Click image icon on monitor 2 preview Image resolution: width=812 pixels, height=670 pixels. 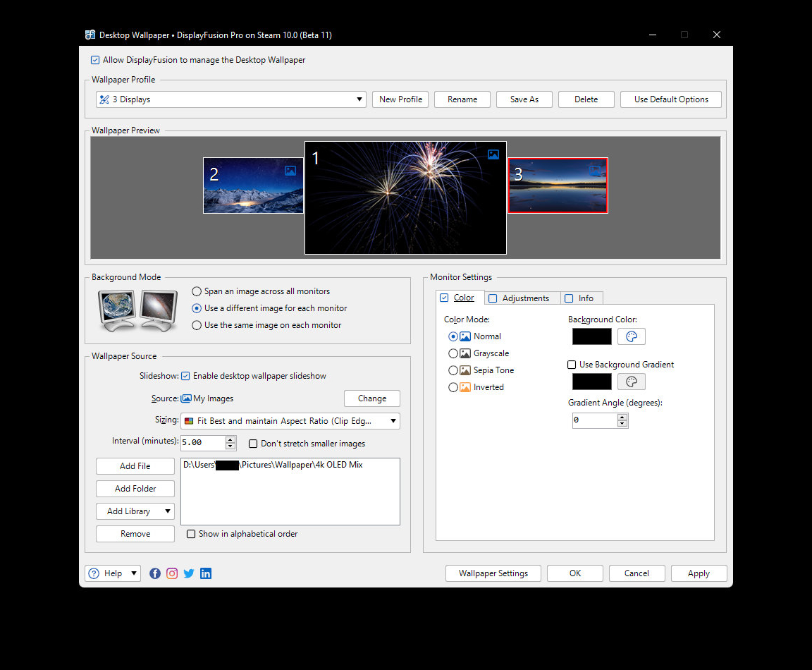click(290, 171)
